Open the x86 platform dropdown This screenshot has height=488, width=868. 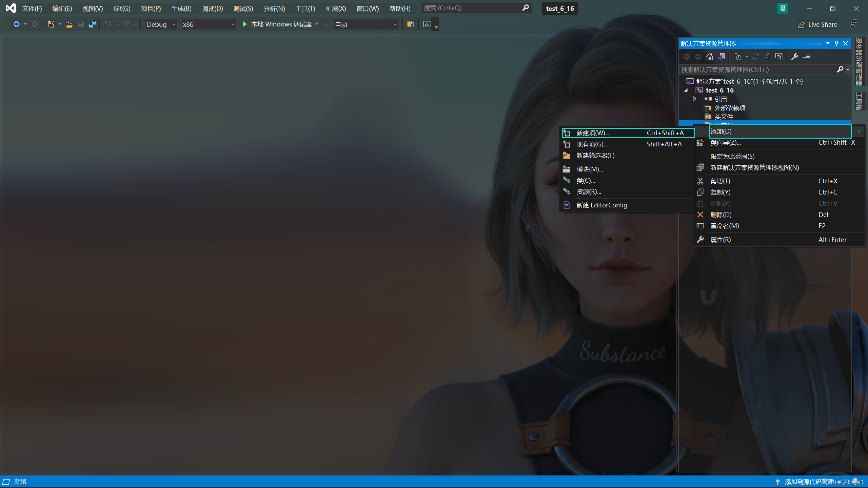tap(209, 24)
